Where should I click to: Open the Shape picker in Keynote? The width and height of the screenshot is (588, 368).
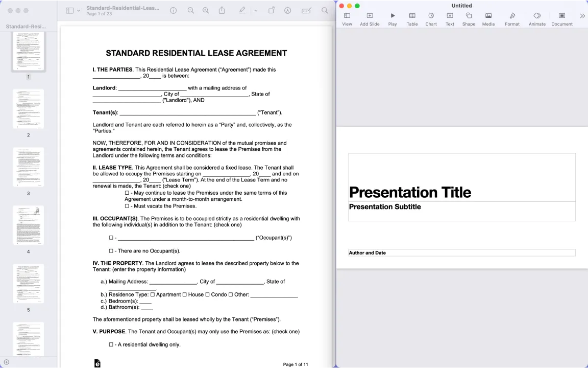click(469, 19)
